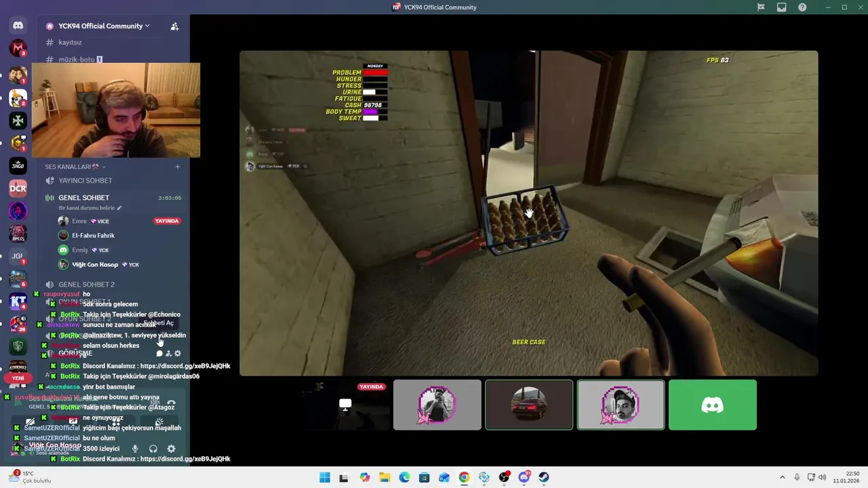Screen dimensions: 868x488
Task: Click the webcam overlay video
Action: (x=116, y=110)
